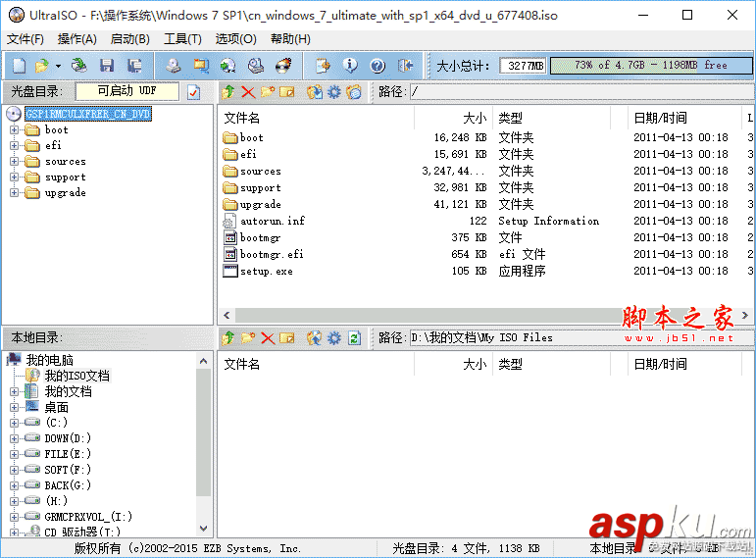The height and width of the screenshot is (558, 756).
Task: Click the scroll left arrow of disc list
Action: click(227, 316)
